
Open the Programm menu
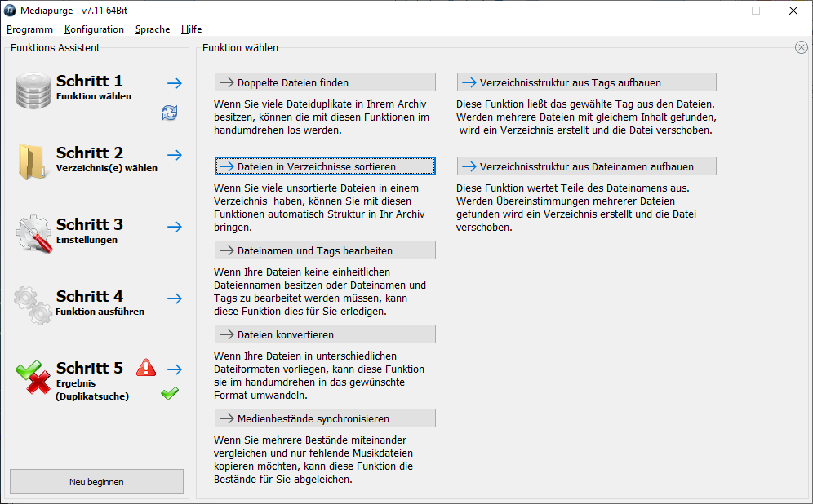click(x=29, y=29)
